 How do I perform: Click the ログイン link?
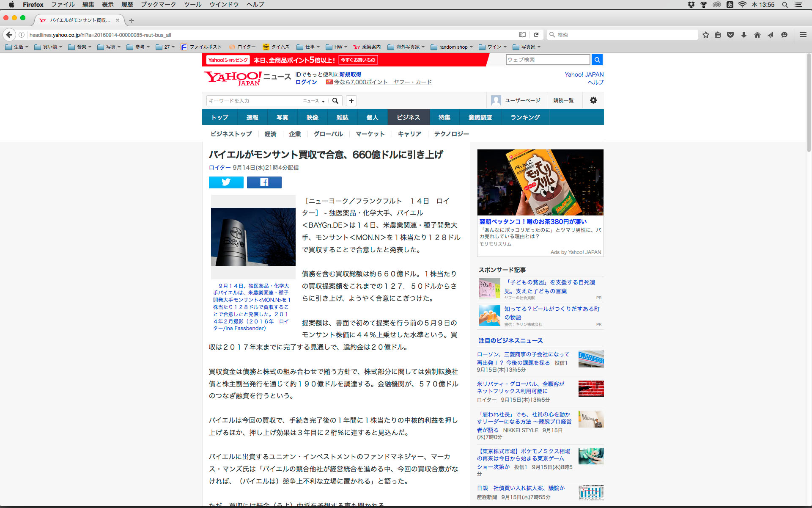pyautogui.click(x=306, y=82)
